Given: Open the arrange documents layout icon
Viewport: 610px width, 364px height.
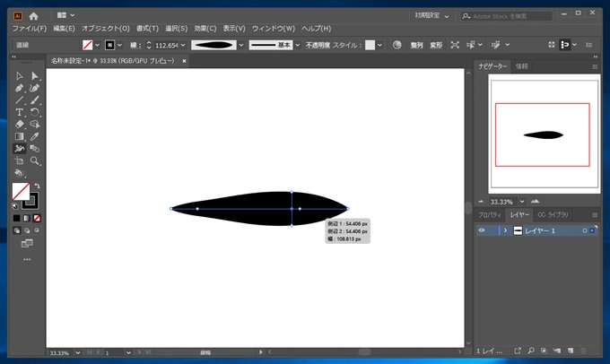Looking at the screenshot, I should click(62, 15).
